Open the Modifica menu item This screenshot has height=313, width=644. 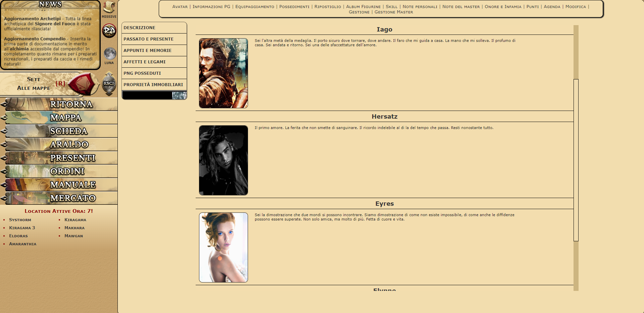pos(576,7)
